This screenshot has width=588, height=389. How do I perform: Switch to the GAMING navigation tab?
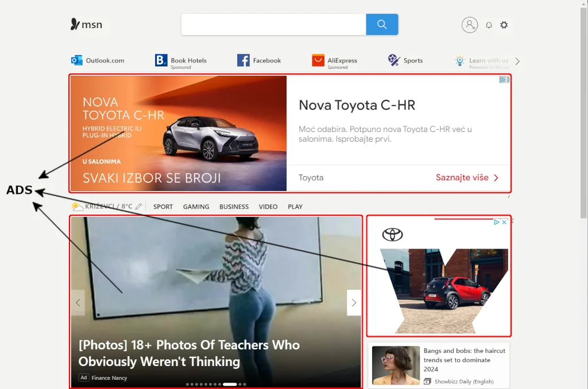pyautogui.click(x=196, y=207)
